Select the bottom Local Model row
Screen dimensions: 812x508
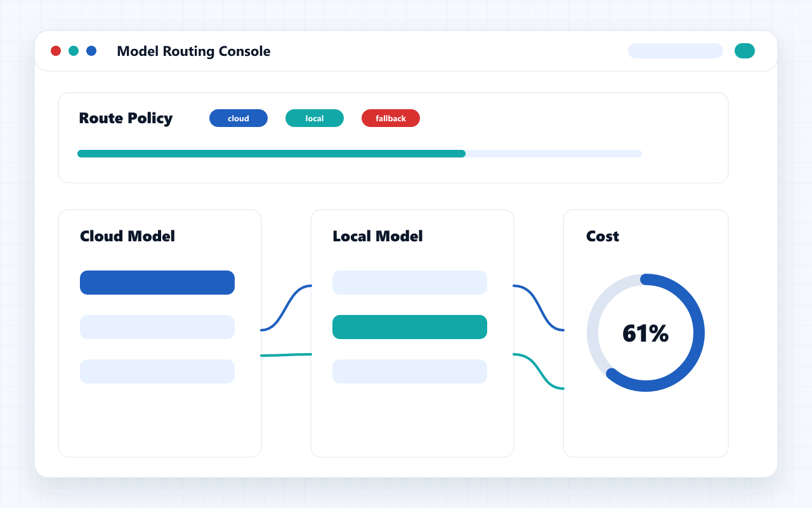410,371
